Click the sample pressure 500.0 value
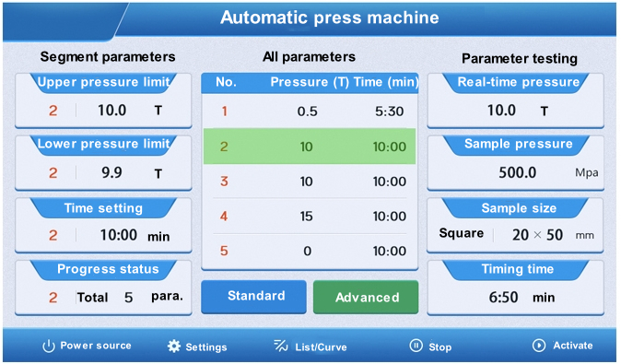The image size is (621, 364). click(517, 172)
